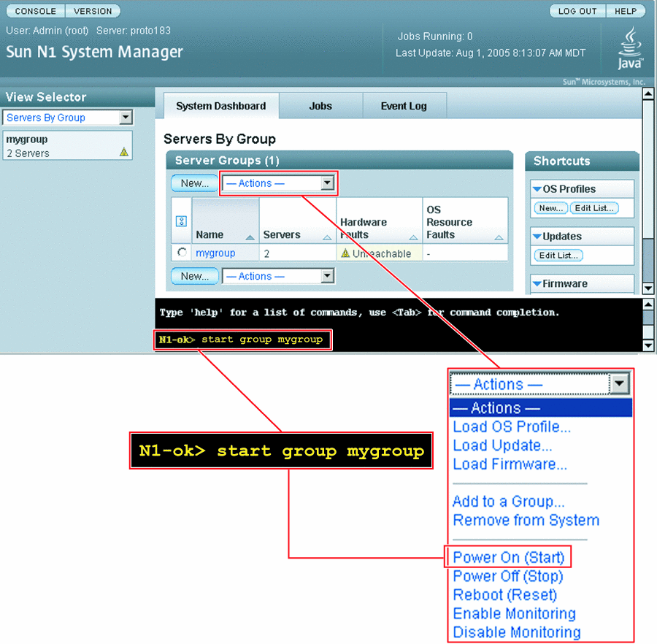Viewport: 657px width, 644px height.
Task: Choose Power Off (Stop) action
Action: point(508,576)
